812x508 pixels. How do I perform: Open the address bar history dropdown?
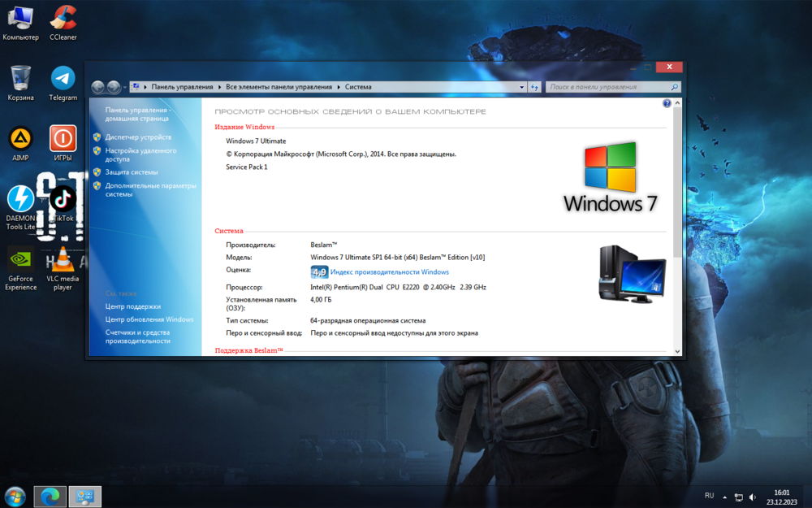click(521, 87)
